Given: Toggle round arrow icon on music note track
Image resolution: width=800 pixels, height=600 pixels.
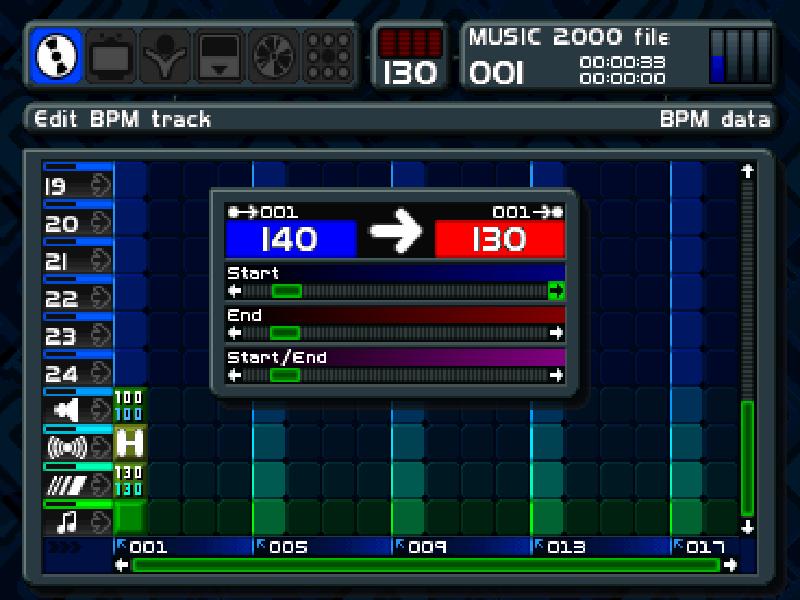Looking at the screenshot, I should [101, 522].
